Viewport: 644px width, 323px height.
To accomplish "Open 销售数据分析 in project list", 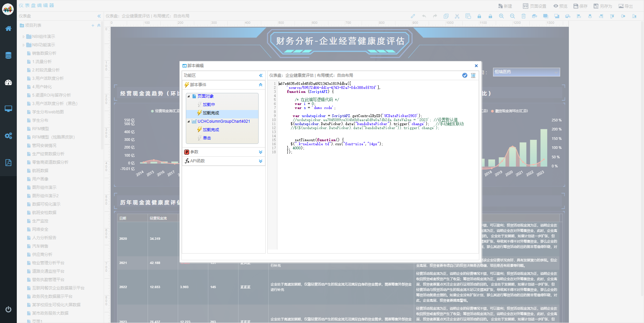I will tap(44, 53).
